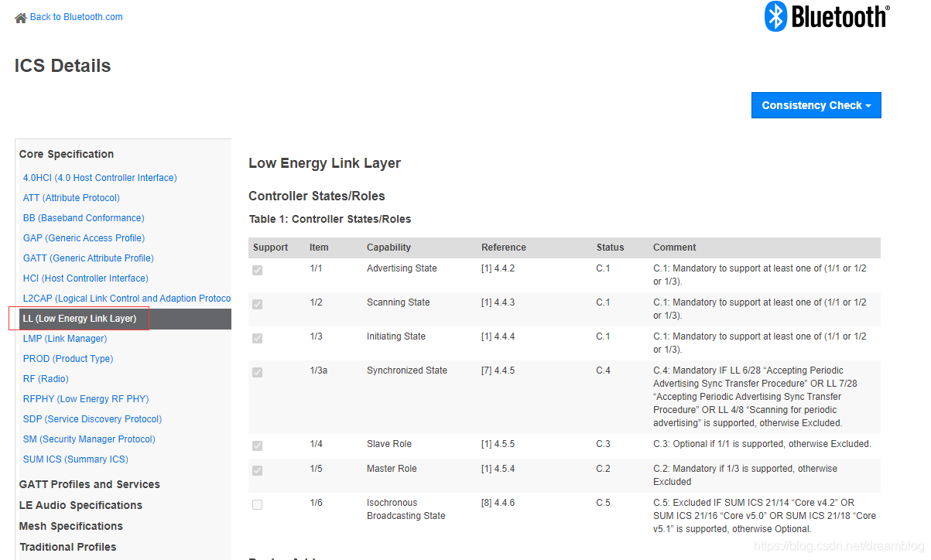This screenshot has width=931, height=560.
Task: Click reference [7] 4.4.5
Action: (x=498, y=370)
